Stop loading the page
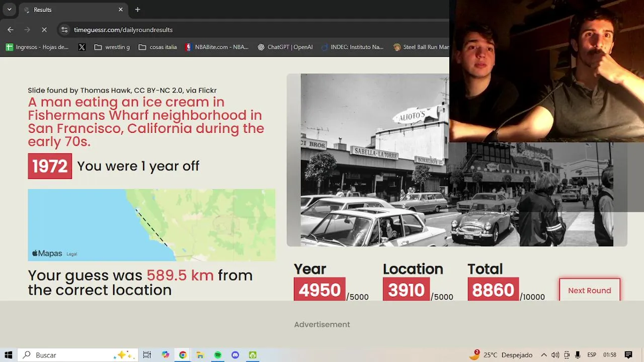This screenshot has width=644, height=362. (x=44, y=30)
